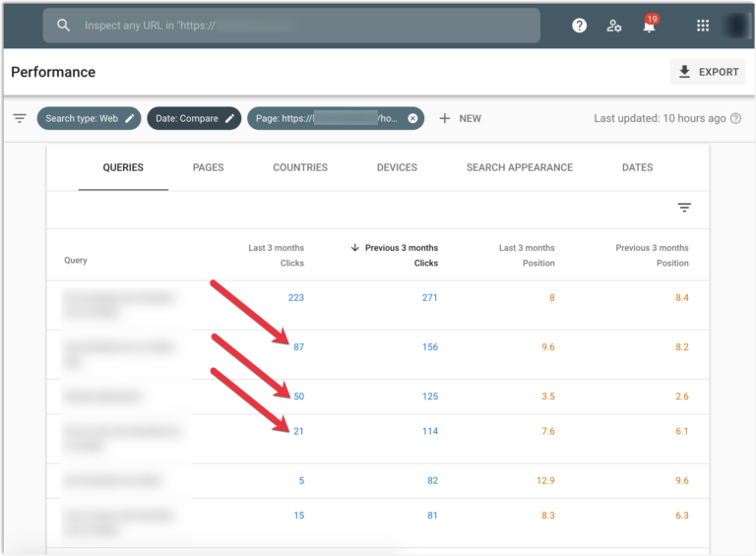756x556 pixels.
Task: Click the search magnifier icon
Action: point(63,25)
